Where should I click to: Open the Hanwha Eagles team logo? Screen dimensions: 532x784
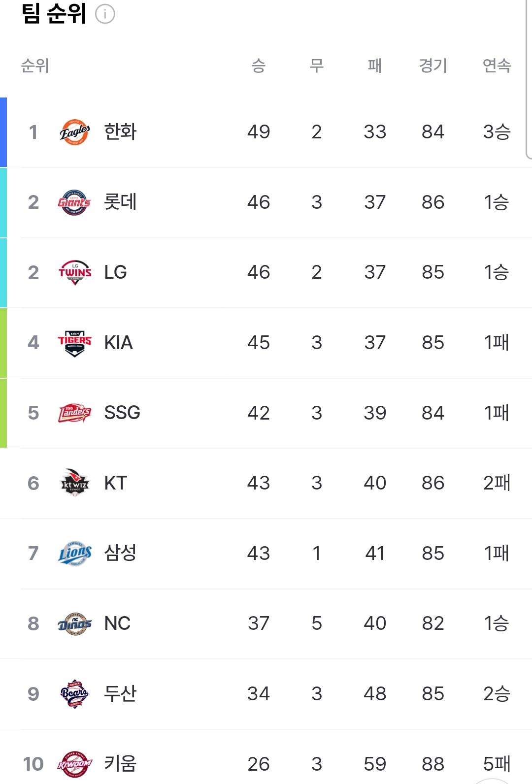pos(75,132)
